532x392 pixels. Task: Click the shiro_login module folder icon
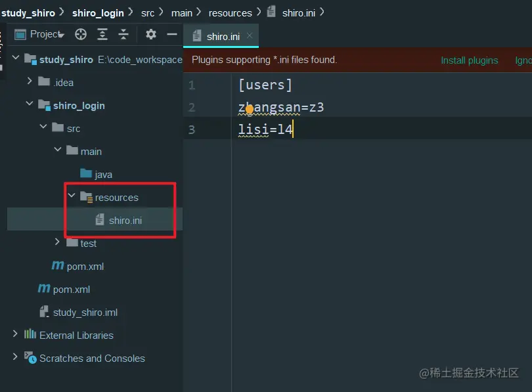pos(44,105)
